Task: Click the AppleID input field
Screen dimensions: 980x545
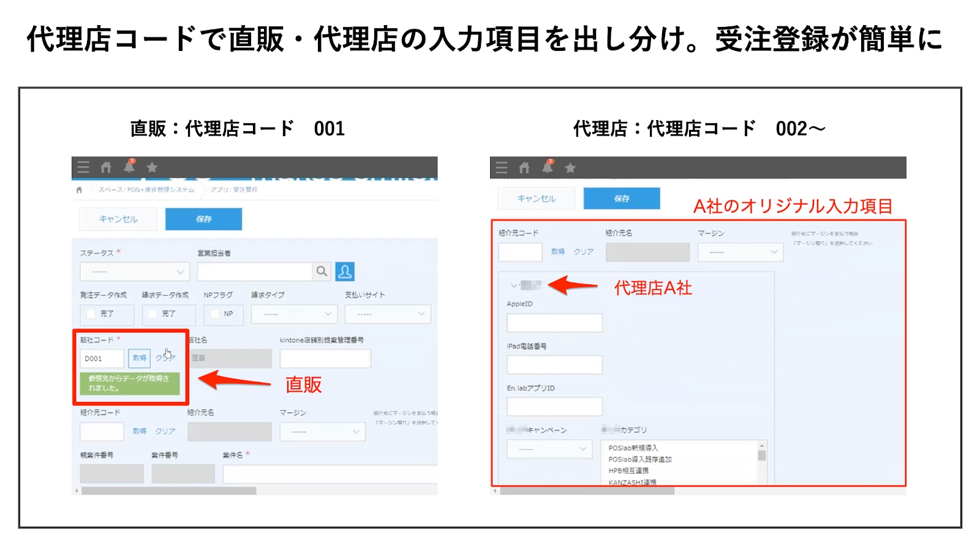Action: pyautogui.click(x=554, y=323)
